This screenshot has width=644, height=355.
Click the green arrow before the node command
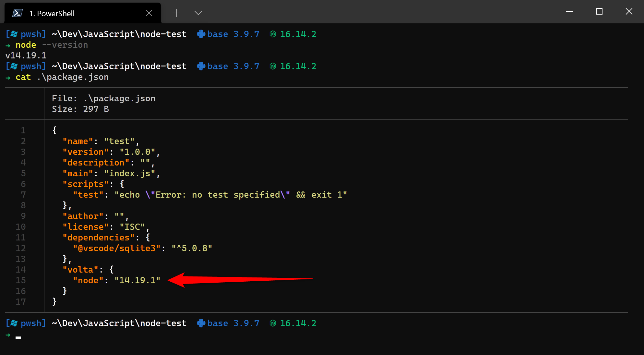pos(8,45)
